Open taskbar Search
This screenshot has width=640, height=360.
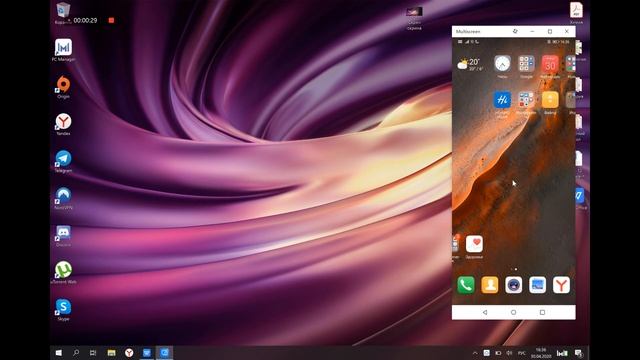[x=76, y=353]
